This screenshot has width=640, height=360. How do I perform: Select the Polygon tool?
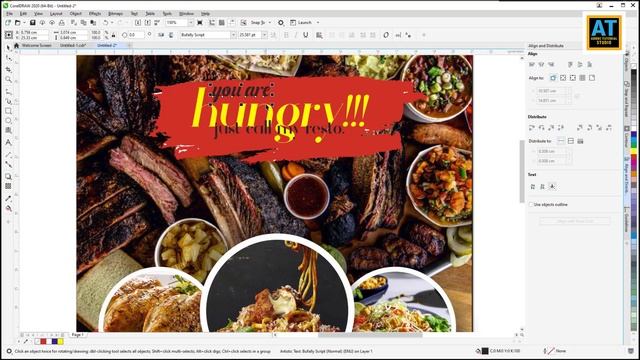9,131
